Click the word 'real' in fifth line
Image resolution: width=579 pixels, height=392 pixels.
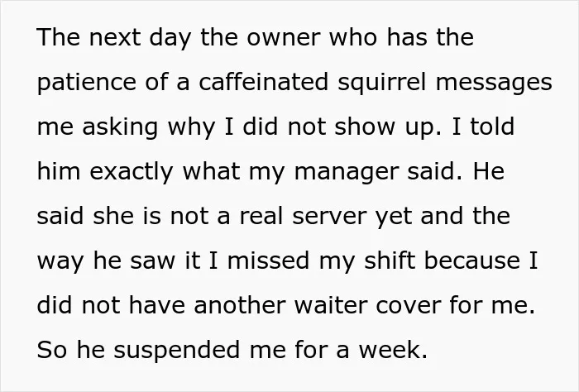tap(261, 216)
